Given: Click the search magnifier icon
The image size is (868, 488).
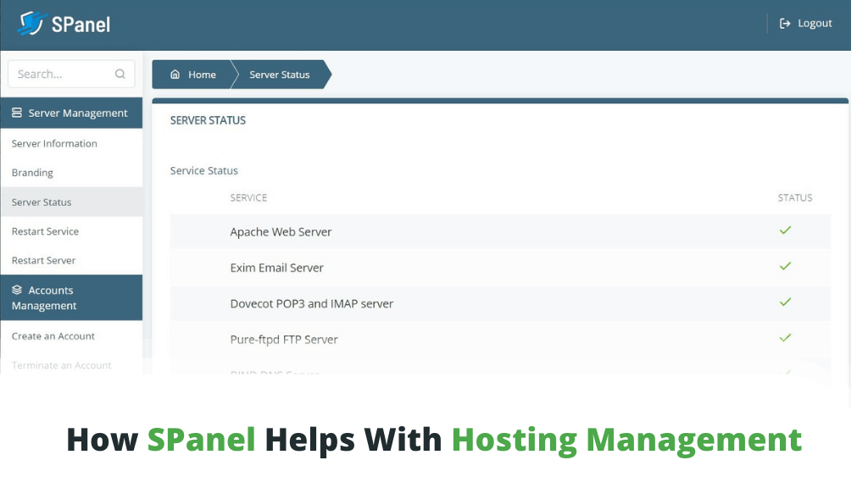Looking at the screenshot, I should click(x=120, y=74).
